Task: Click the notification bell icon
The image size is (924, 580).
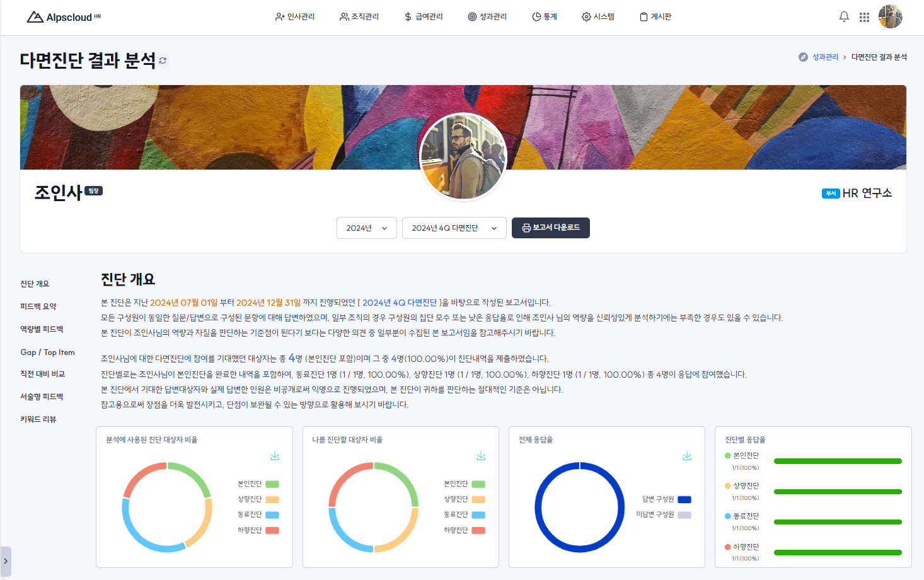Action: [x=844, y=17]
